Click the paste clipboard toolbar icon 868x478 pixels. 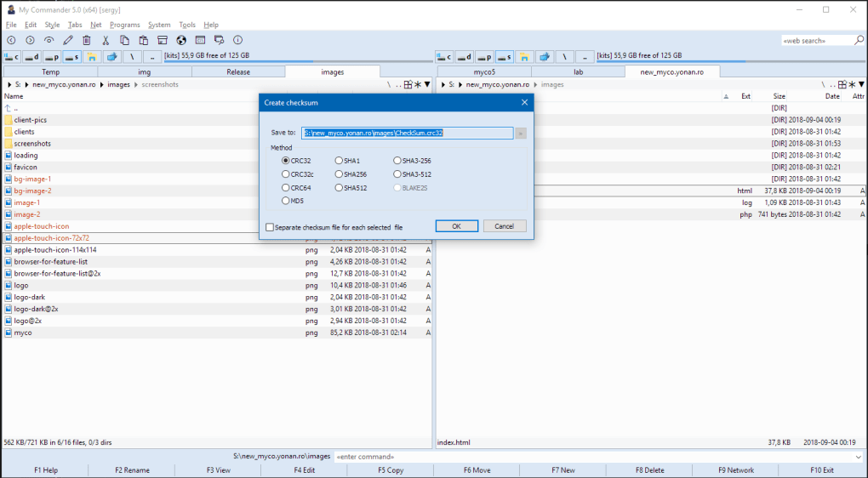coord(143,40)
